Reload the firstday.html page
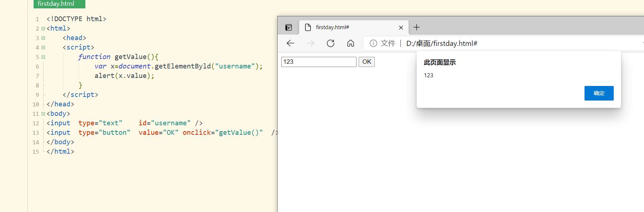 pyautogui.click(x=331, y=43)
